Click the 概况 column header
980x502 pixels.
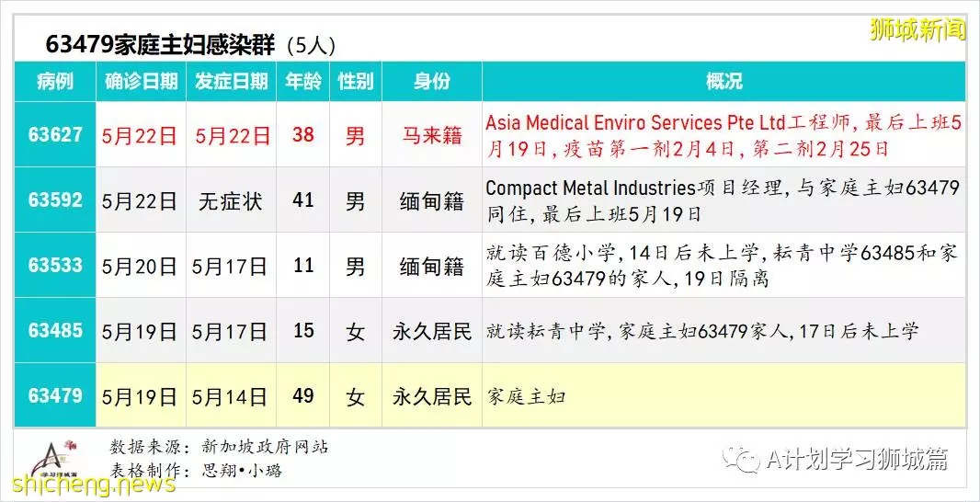(724, 81)
